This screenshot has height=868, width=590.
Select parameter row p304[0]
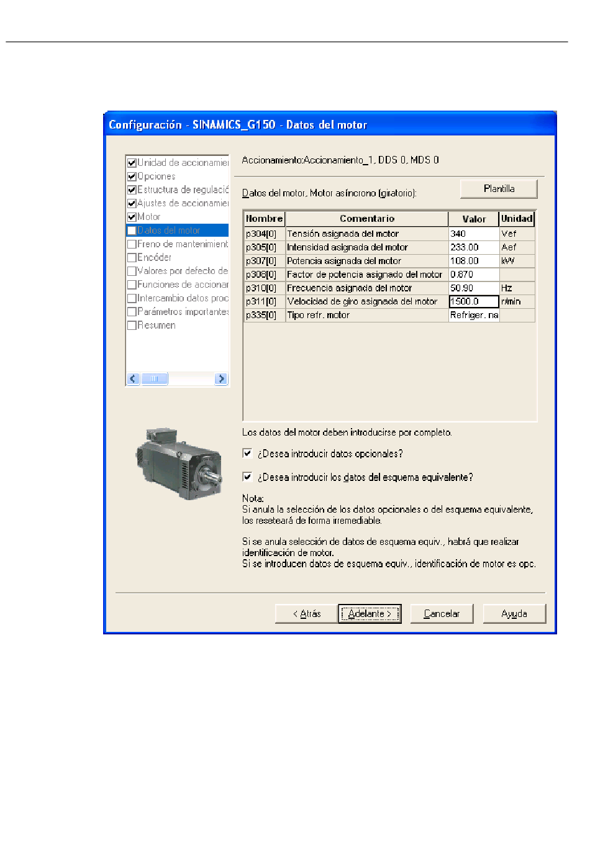(x=264, y=234)
